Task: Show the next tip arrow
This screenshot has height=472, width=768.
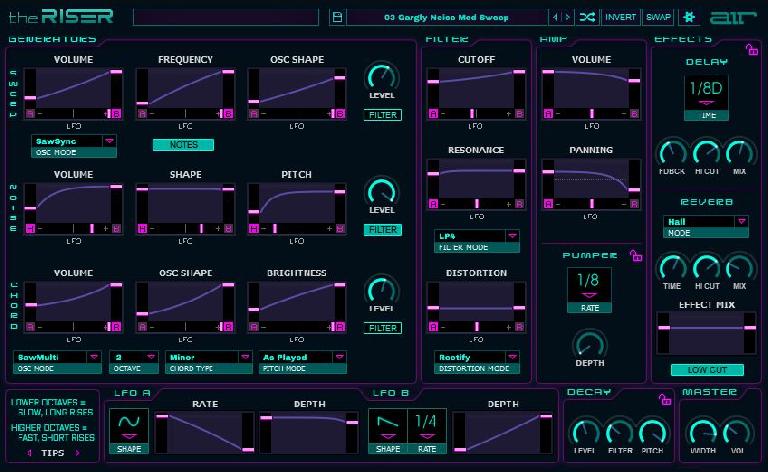Action: pos(77,453)
